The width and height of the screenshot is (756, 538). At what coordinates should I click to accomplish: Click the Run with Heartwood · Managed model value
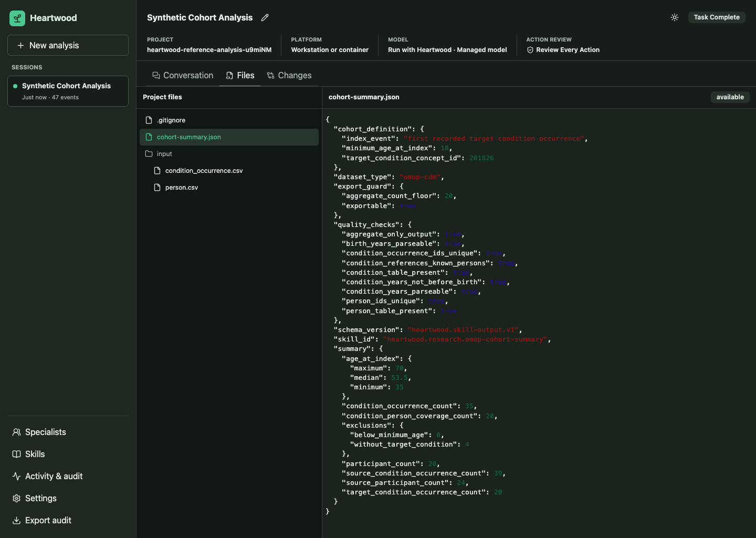point(447,50)
